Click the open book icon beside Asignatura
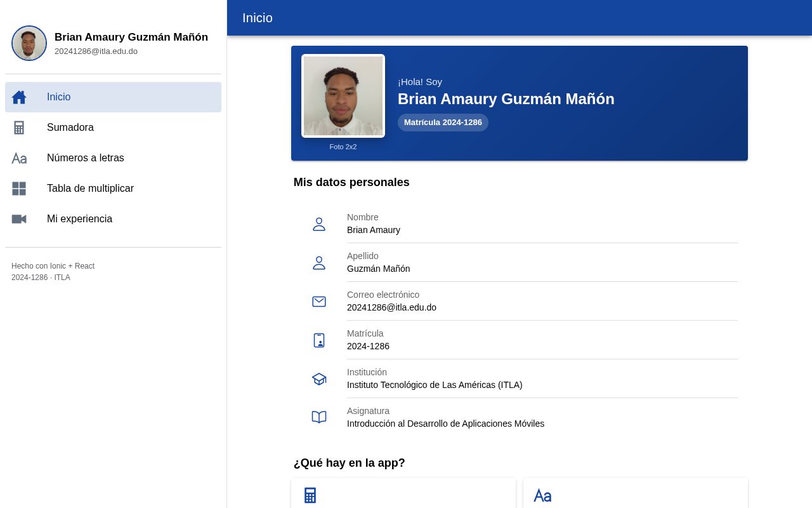 pos(319,417)
